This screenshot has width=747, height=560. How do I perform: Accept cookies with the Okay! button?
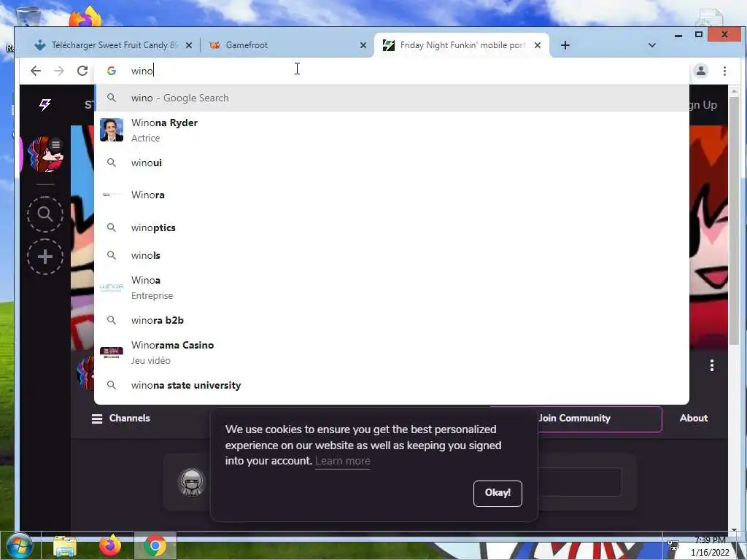click(498, 494)
